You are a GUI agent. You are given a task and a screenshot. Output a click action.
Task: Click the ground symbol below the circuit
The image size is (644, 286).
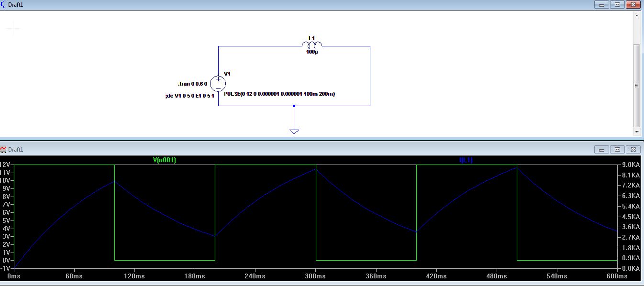click(x=294, y=130)
